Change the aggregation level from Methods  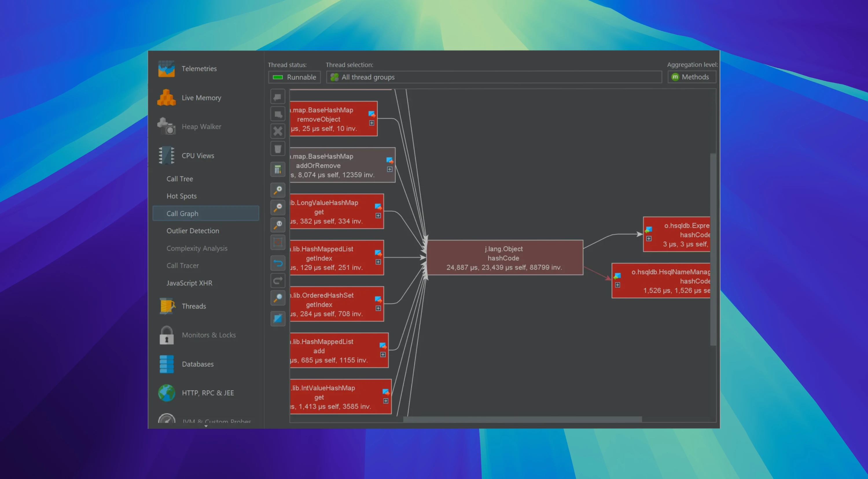click(692, 77)
